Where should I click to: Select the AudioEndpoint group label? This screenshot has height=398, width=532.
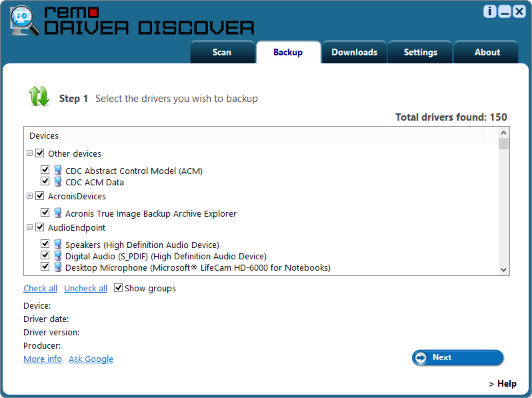(77, 228)
